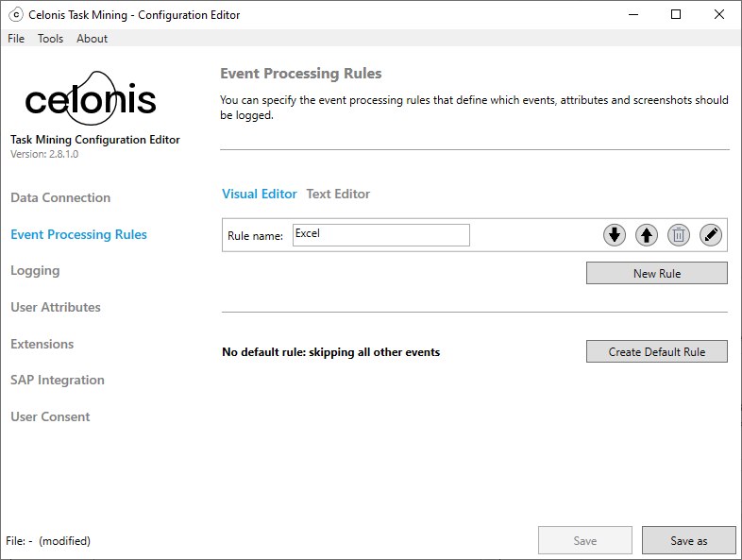Screen dimensions: 742x560
Task: Move the Excel rule up
Action: tap(647, 235)
